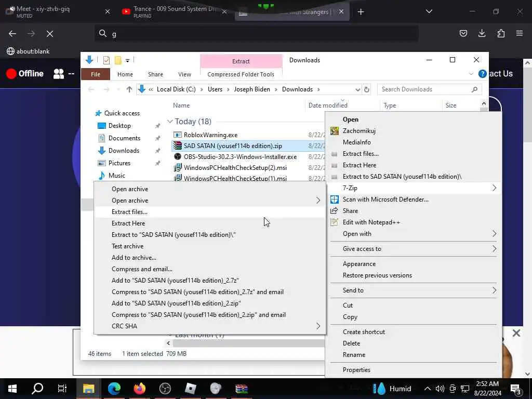Image resolution: width=532 pixels, height=399 pixels.
Task: Open the Firefox Pocket save icon
Action: 463,33
